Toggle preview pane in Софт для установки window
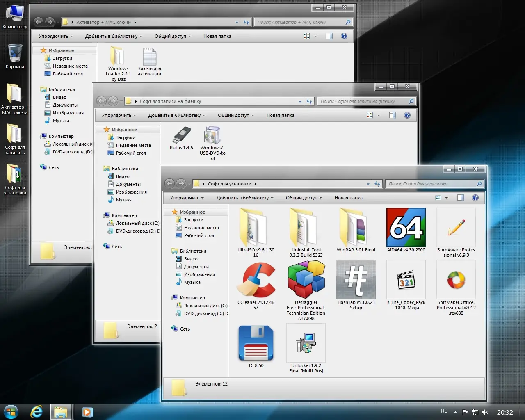This screenshot has width=525, height=420. [461, 198]
